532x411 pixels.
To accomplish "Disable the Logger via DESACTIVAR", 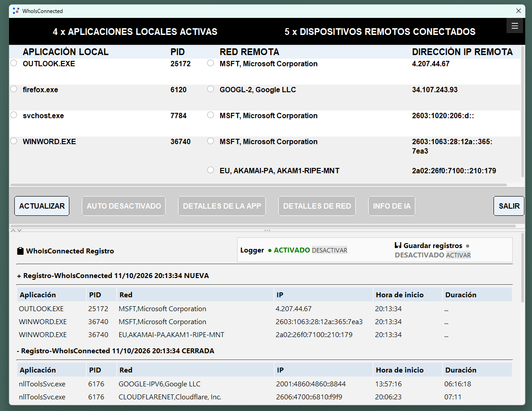I will (x=329, y=250).
